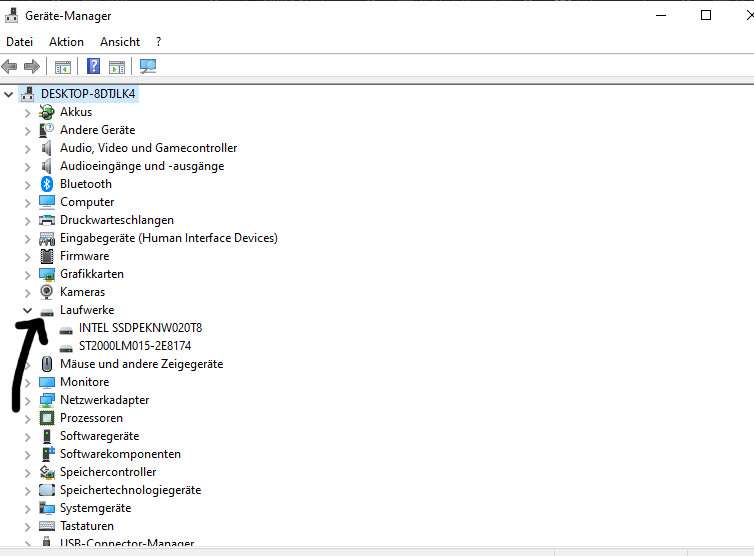Click the Forward arrow in the toolbar
Image resolution: width=754 pixels, height=556 pixels.
click(32, 67)
